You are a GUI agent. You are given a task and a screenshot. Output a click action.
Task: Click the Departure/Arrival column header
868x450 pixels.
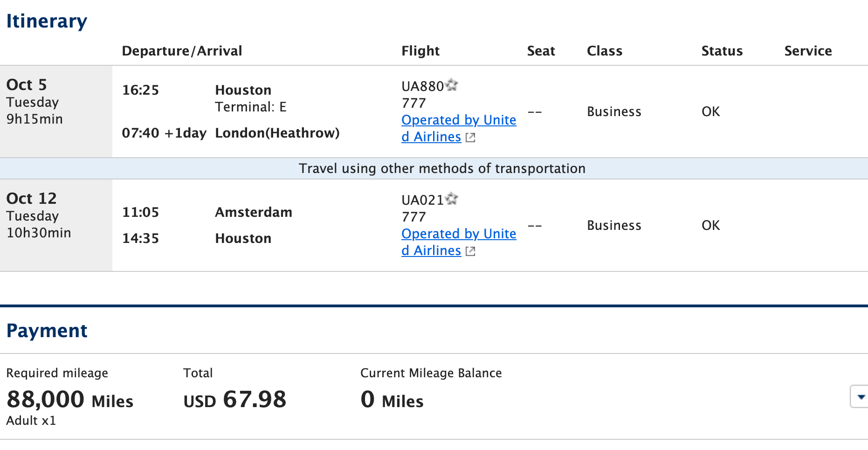pos(182,51)
